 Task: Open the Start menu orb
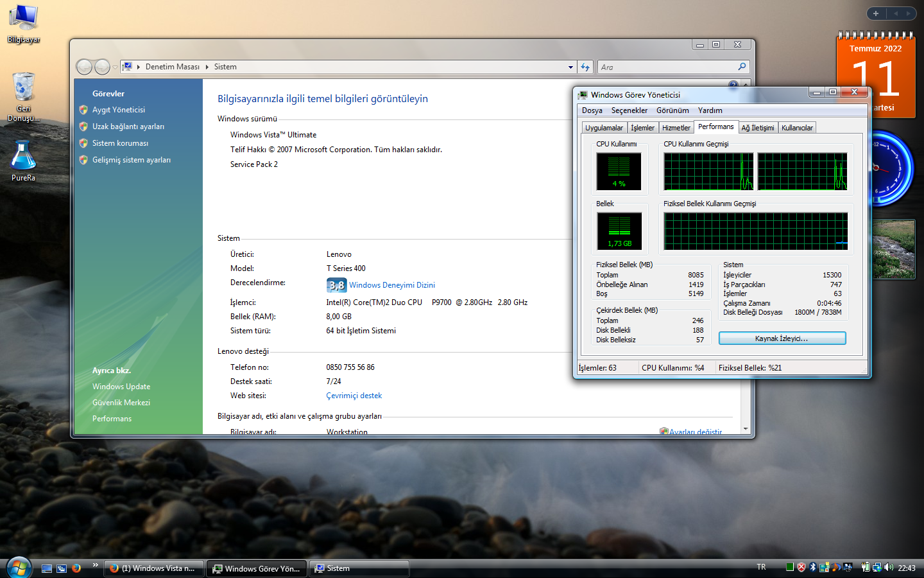[x=19, y=568]
